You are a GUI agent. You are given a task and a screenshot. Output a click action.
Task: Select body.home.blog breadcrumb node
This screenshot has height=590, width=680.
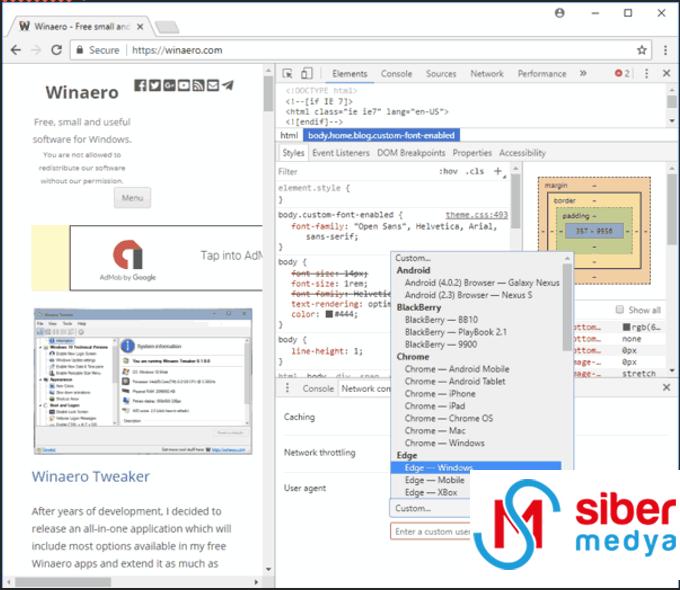(381, 136)
